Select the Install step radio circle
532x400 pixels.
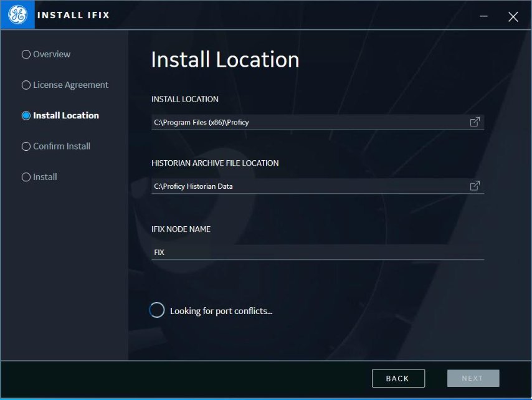[26, 177]
